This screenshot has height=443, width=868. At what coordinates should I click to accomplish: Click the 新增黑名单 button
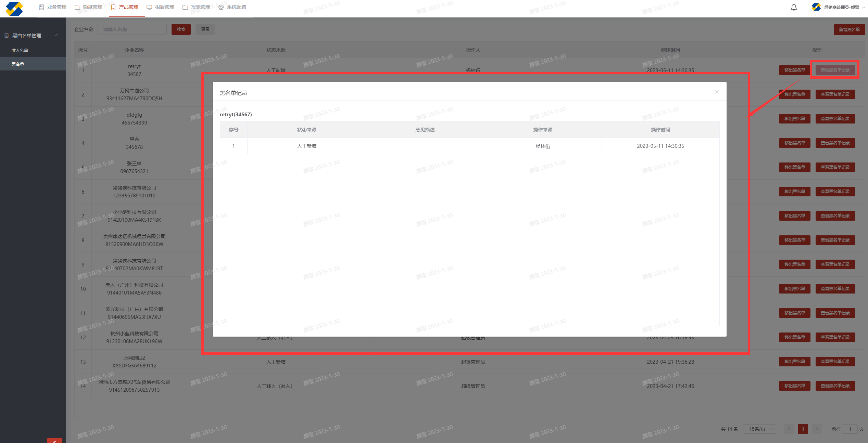point(849,29)
